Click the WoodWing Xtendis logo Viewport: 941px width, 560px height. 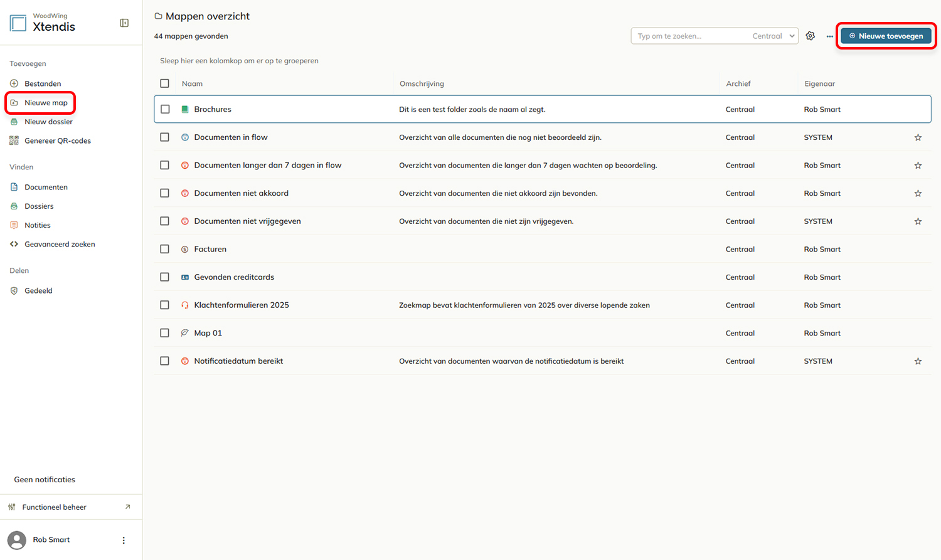click(x=42, y=23)
